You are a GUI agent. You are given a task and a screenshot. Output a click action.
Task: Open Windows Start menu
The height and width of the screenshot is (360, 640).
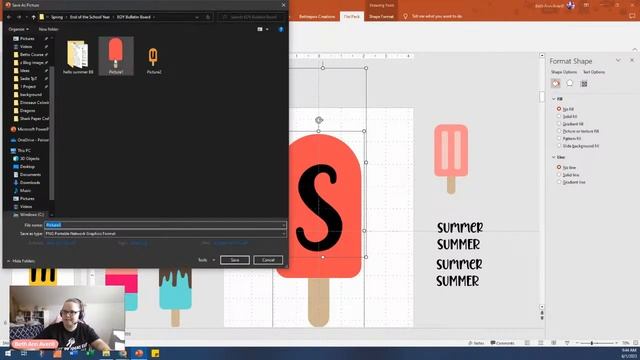(7, 353)
